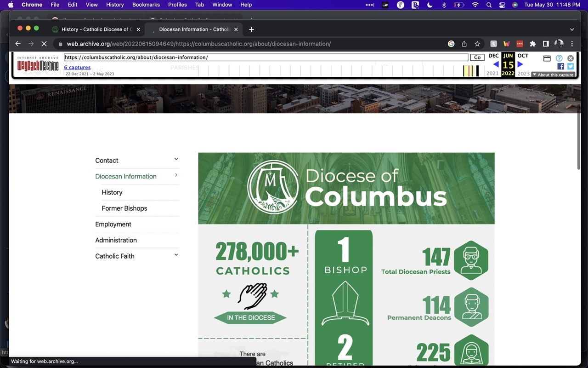Bookmark this page with star icon

pos(477,44)
